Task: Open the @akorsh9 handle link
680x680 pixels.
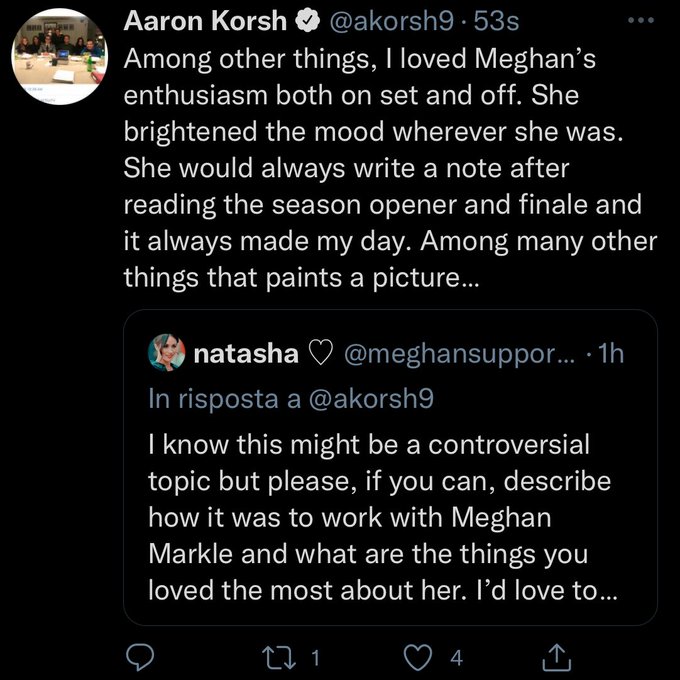Action: [373, 20]
